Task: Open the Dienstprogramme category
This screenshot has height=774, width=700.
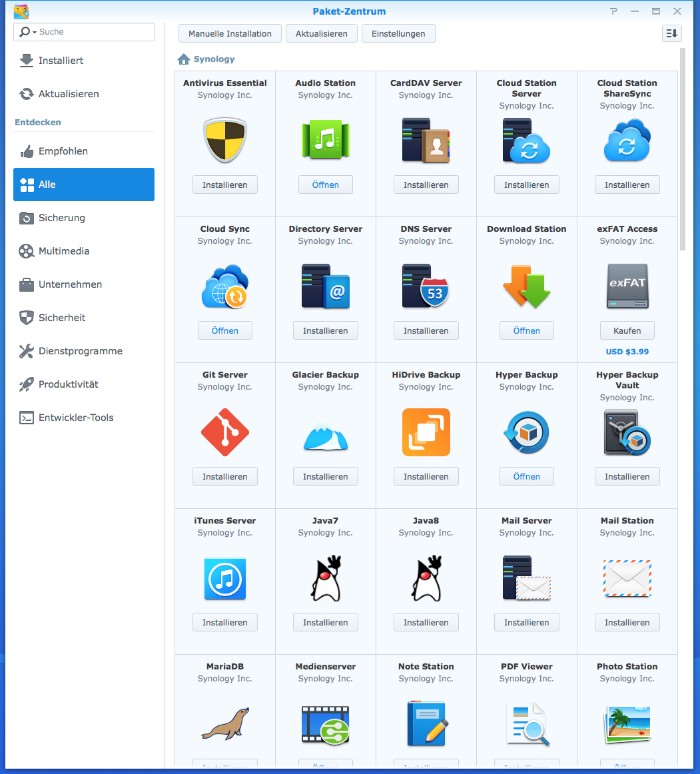Action: click(x=84, y=351)
